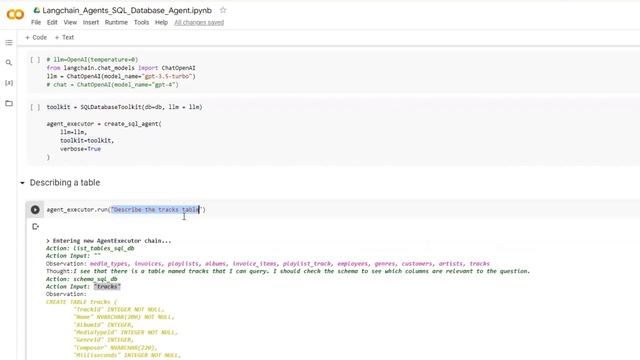Screen dimensions: 640x360
Task: Open the Insert menu
Action: pos(91,22)
